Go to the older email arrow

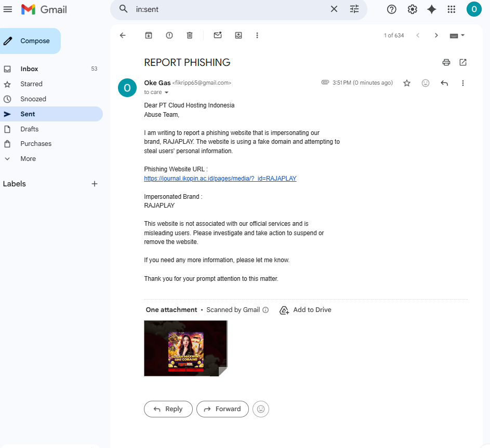coord(436,35)
